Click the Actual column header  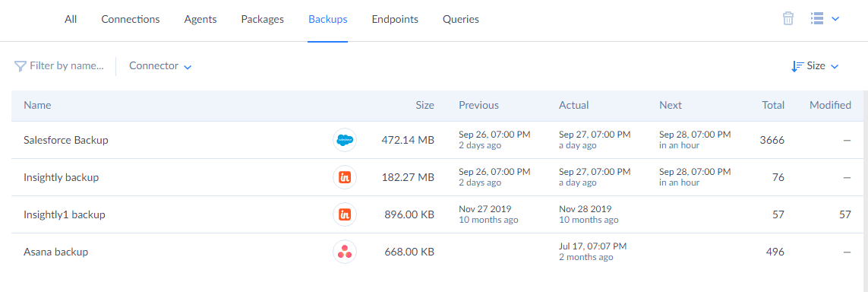click(x=573, y=105)
